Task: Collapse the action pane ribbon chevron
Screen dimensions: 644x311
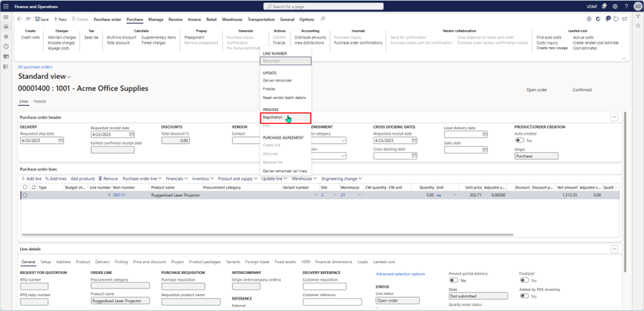Action: [x=624, y=58]
